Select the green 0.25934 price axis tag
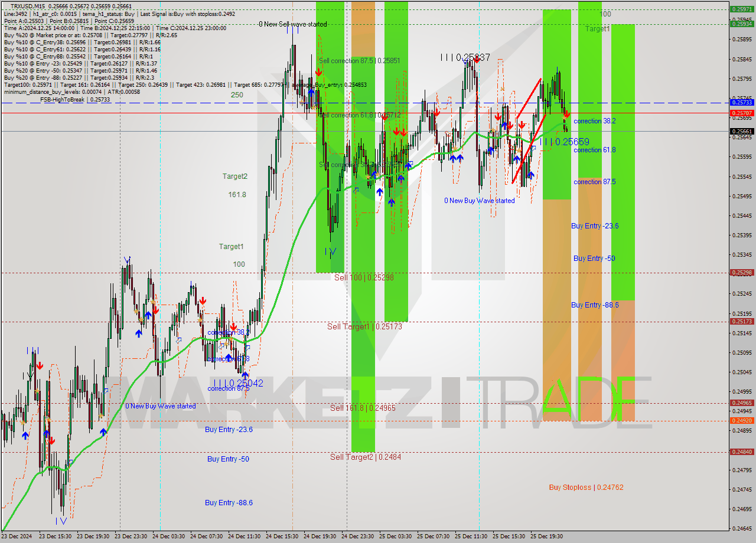Screen dimensions: 756x543 742,24
